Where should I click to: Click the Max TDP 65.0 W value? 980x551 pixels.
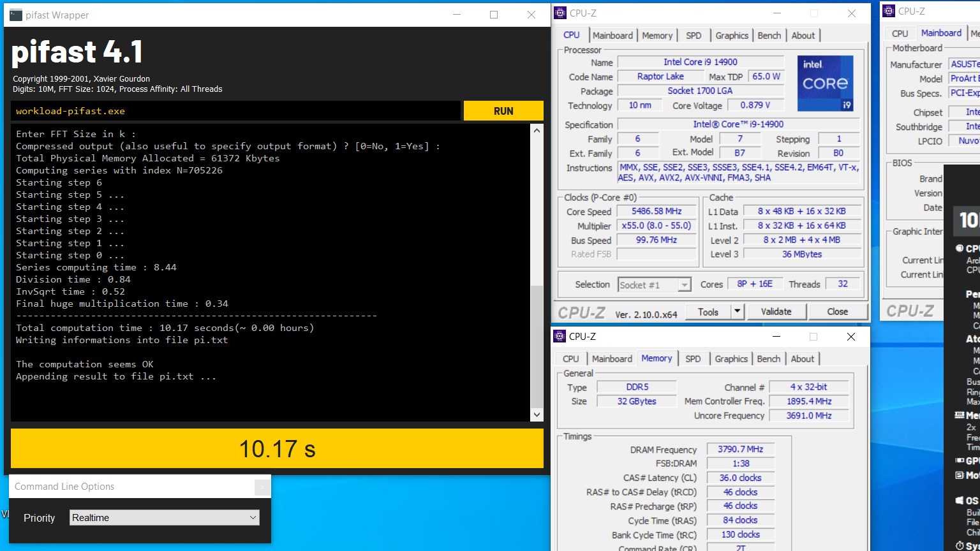point(766,76)
